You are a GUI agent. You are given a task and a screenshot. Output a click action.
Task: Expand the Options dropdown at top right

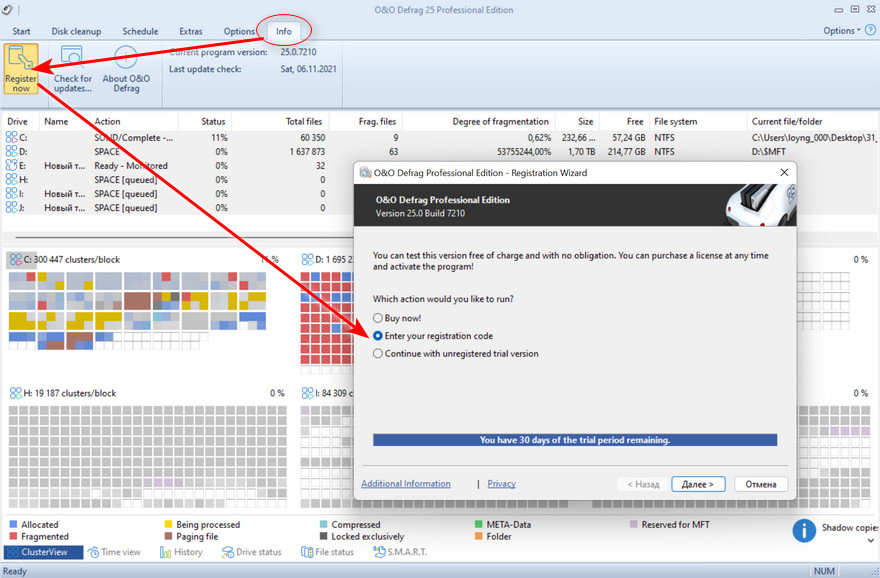point(841,31)
